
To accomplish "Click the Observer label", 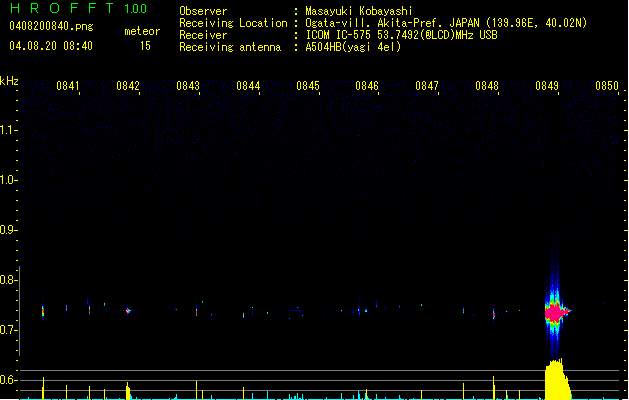I will tap(203, 11).
